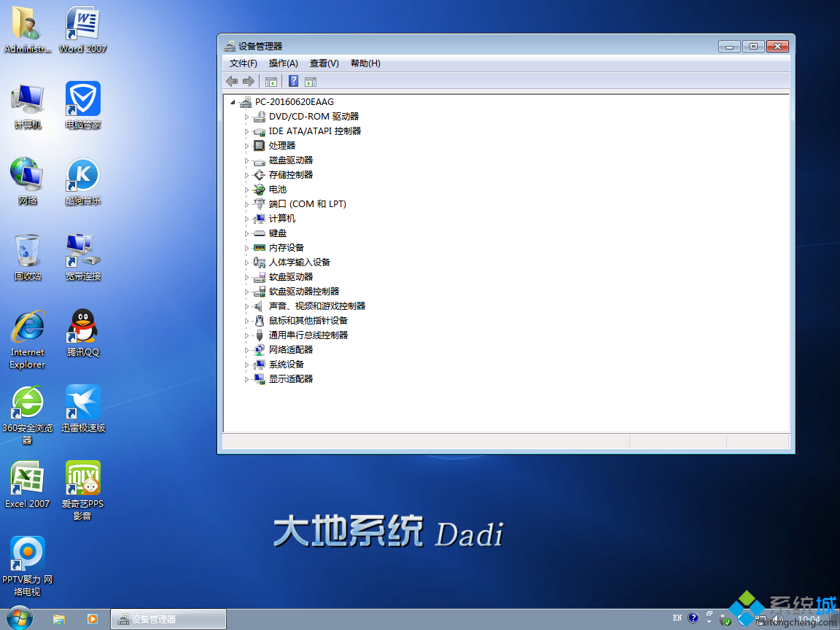Collapse the PC-20160620EAAG root node

233,102
